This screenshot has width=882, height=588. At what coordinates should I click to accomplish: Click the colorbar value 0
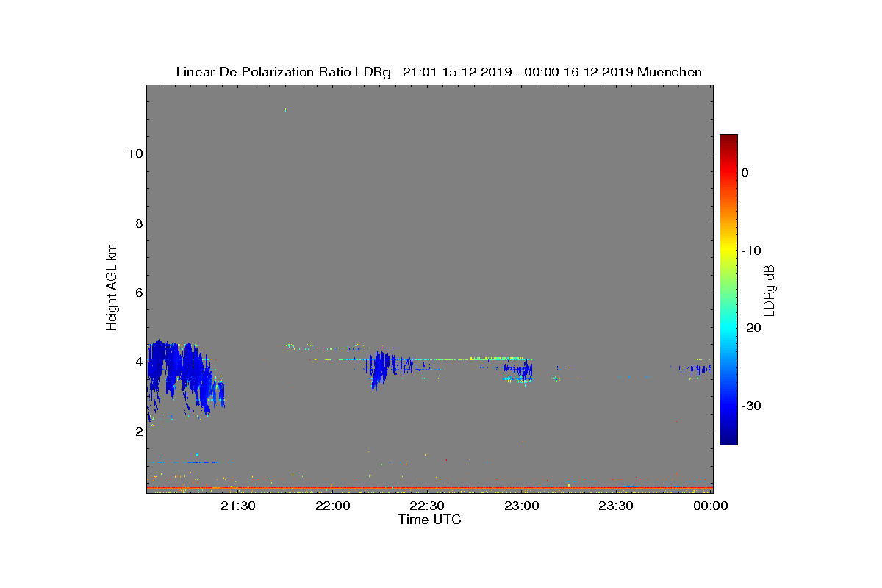745,173
